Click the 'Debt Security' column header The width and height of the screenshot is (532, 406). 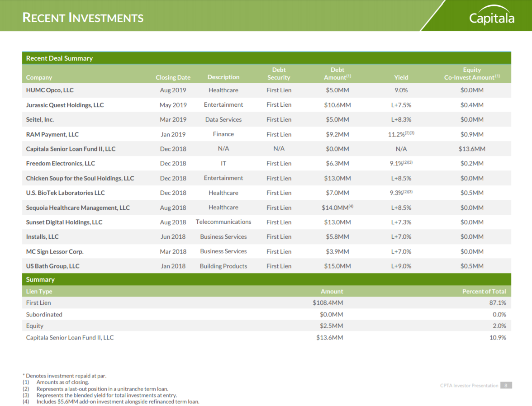[279, 74]
